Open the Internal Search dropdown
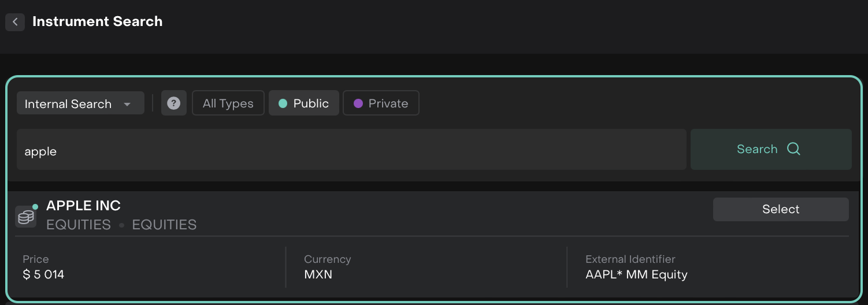Viewport: 868px width, 305px height. (x=80, y=103)
